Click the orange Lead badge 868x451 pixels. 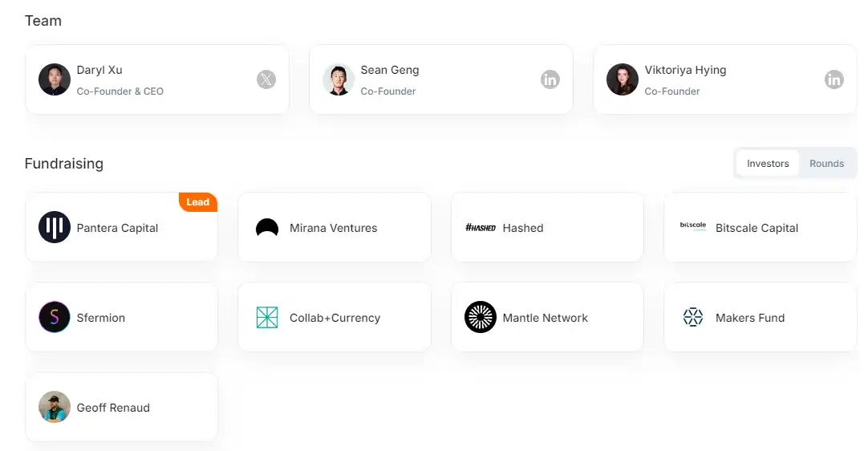tap(197, 202)
